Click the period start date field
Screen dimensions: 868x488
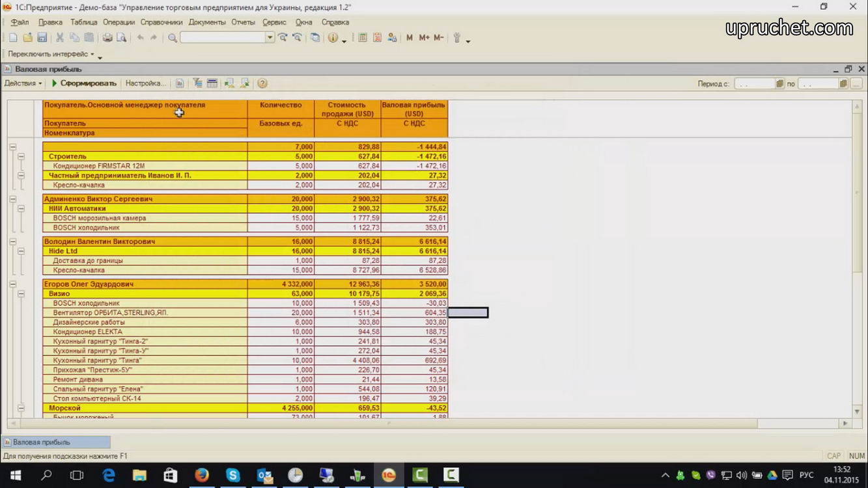[755, 84]
